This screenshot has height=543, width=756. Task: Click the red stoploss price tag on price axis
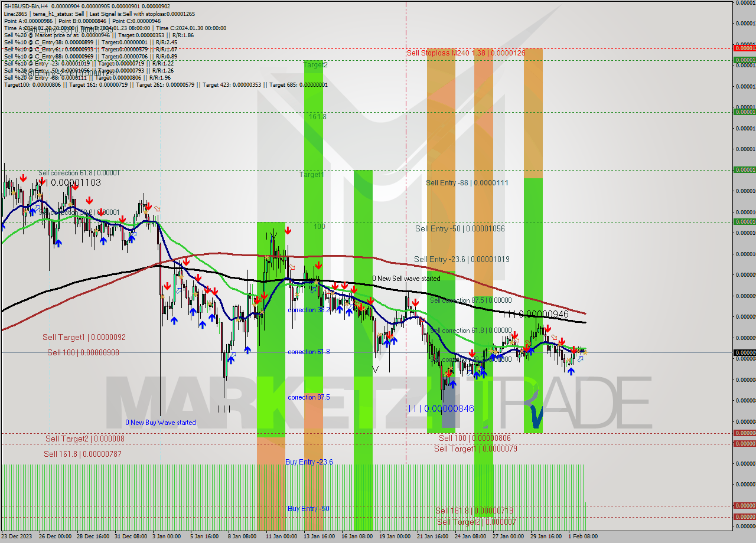(744, 48)
